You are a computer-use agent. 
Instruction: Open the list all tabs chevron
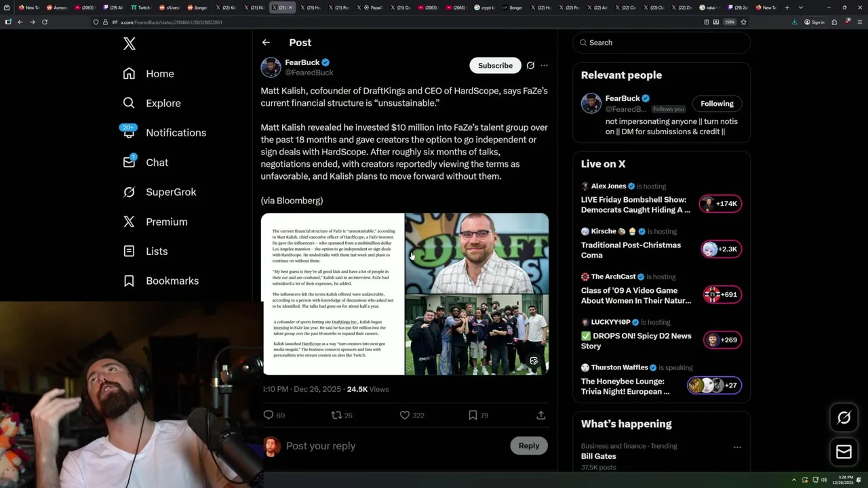point(801,7)
